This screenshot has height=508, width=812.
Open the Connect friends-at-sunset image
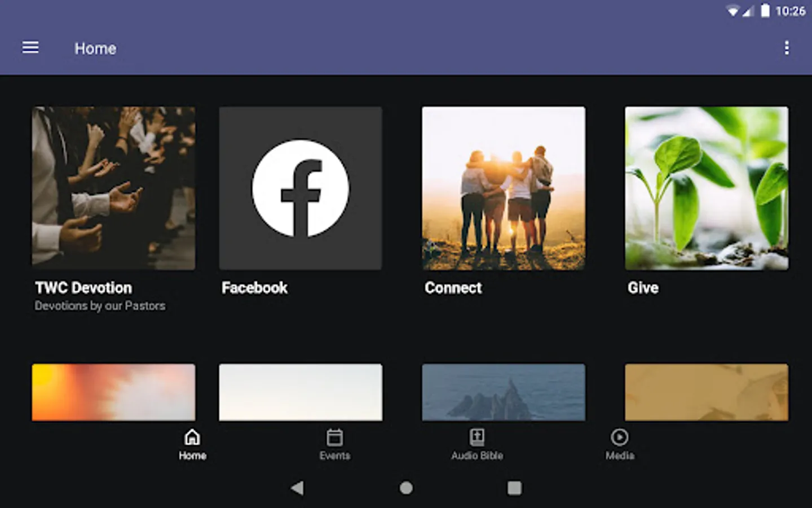(504, 189)
